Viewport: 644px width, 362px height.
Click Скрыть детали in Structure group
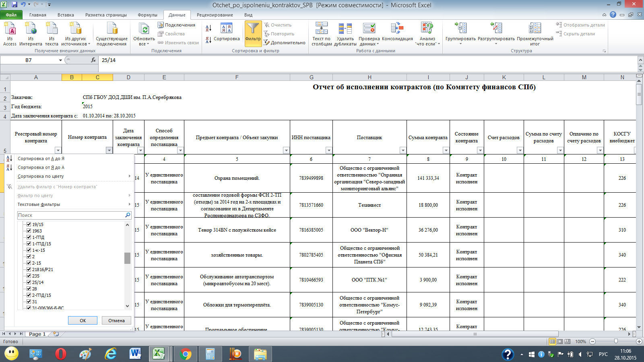click(x=576, y=34)
